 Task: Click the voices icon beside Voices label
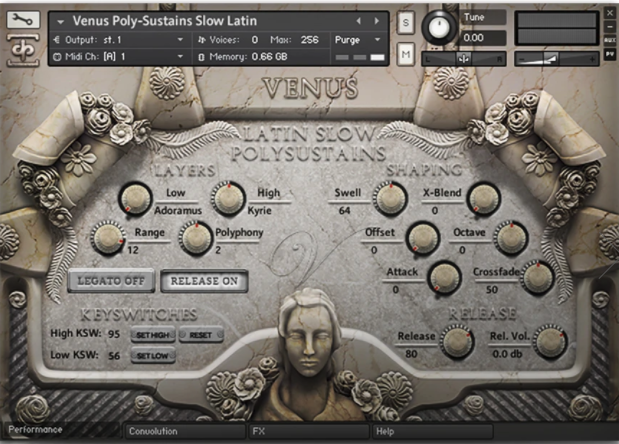pos(202,40)
